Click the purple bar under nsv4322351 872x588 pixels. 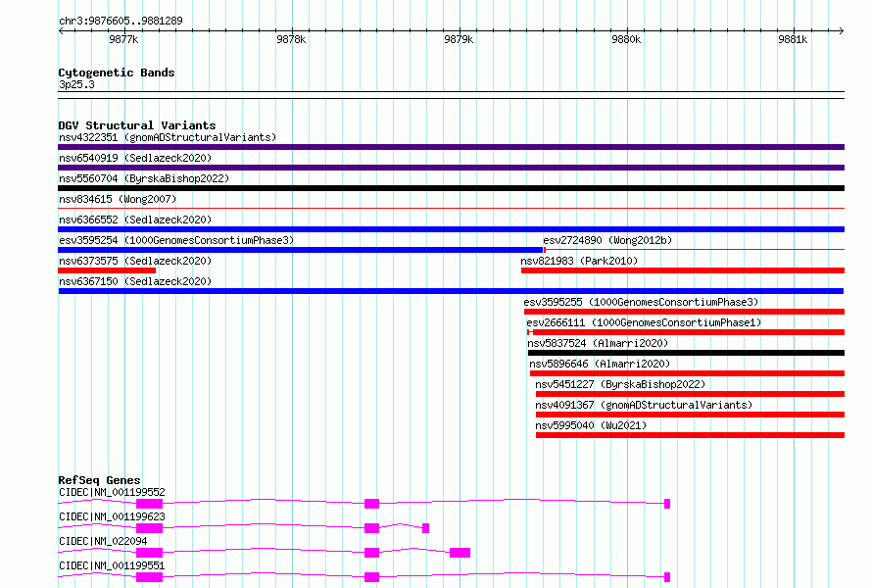[x=451, y=147]
